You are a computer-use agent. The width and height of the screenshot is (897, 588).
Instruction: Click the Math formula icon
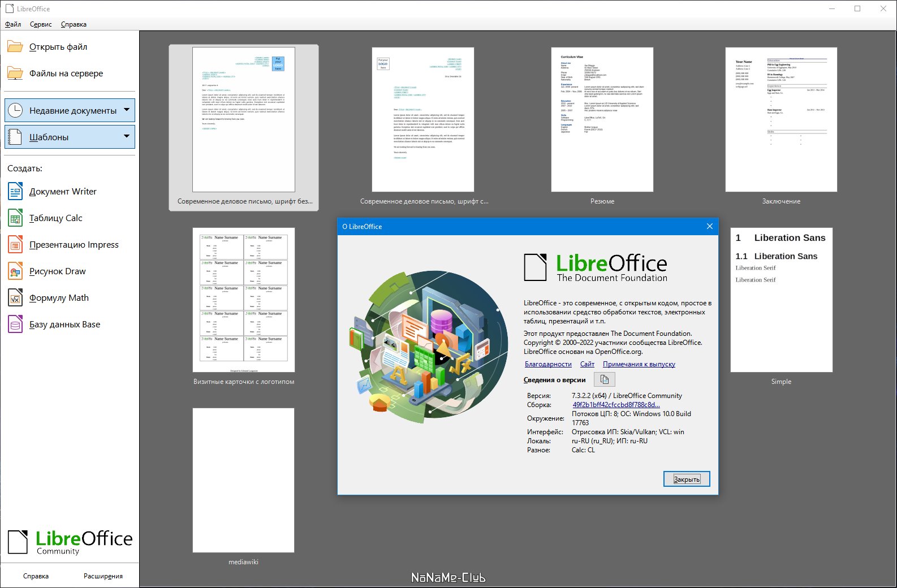15,298
